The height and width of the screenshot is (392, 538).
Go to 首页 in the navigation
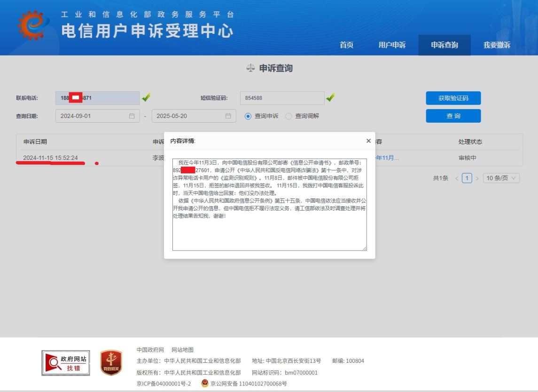[347, 45]
